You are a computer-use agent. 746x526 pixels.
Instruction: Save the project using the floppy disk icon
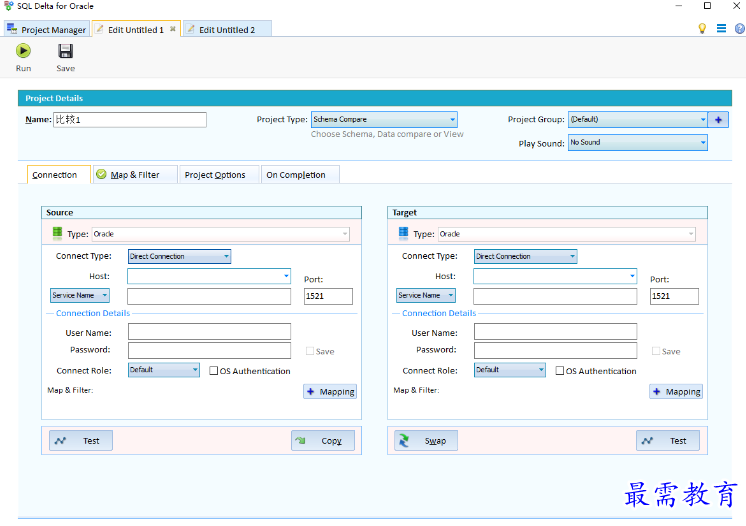pyautogui.click(x=65, y=51)
